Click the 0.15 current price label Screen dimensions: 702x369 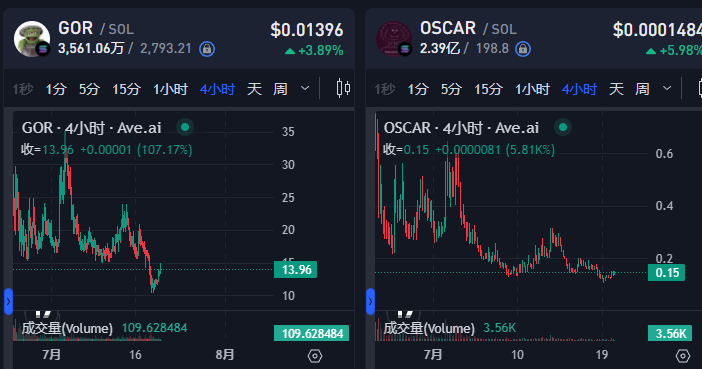click(666, 272)
